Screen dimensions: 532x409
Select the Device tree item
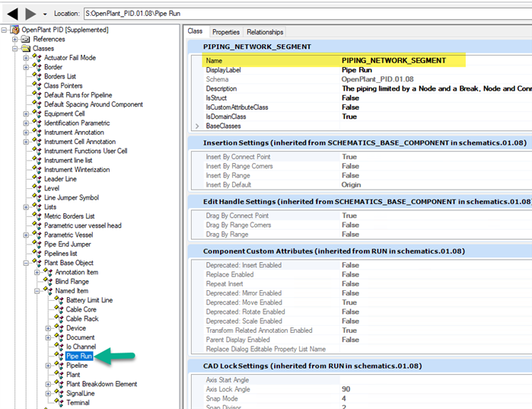76,328
